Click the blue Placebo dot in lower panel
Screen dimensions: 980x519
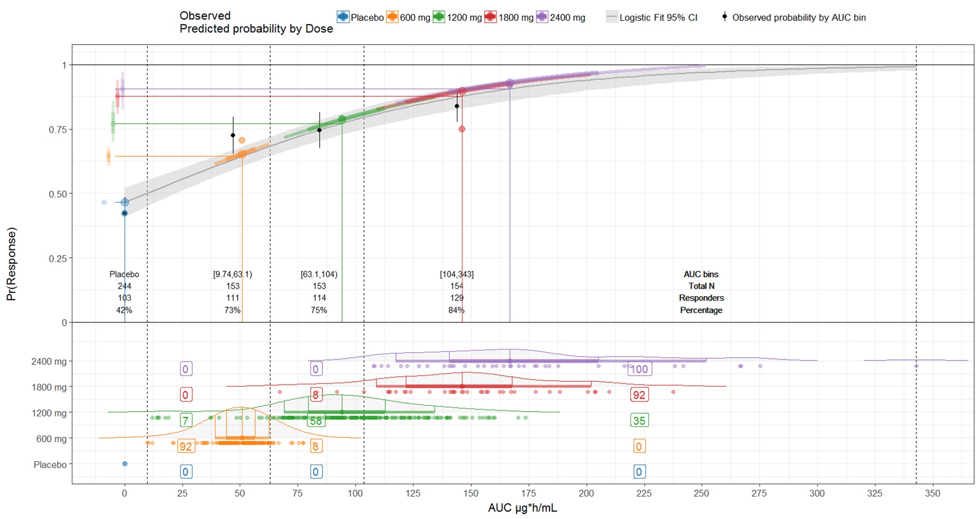tap(125, 464)
